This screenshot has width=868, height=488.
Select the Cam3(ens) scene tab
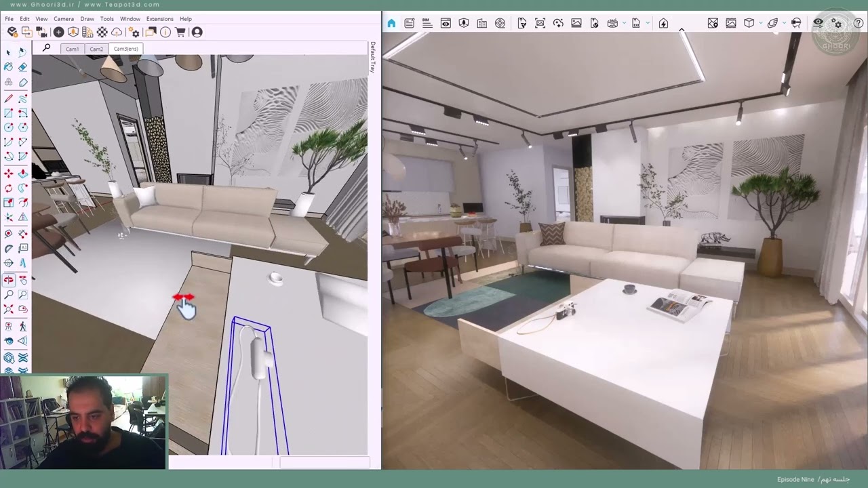[126, 49]
